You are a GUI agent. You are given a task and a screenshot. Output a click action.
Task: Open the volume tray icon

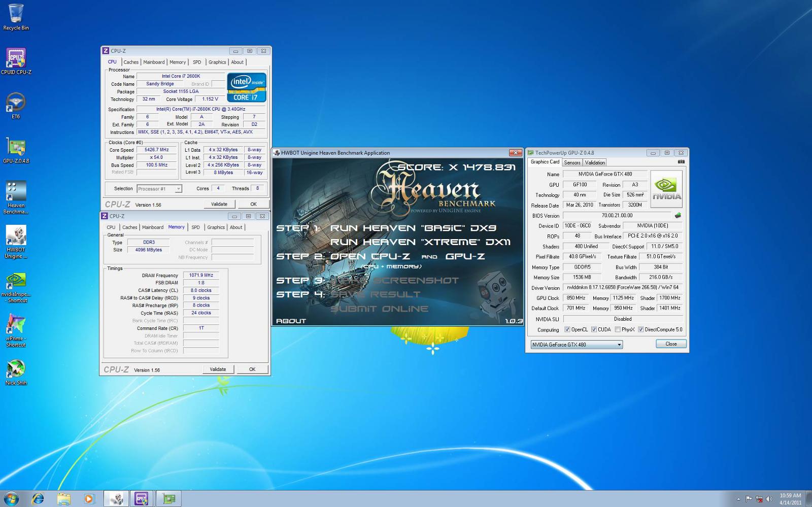coord(769,499)
